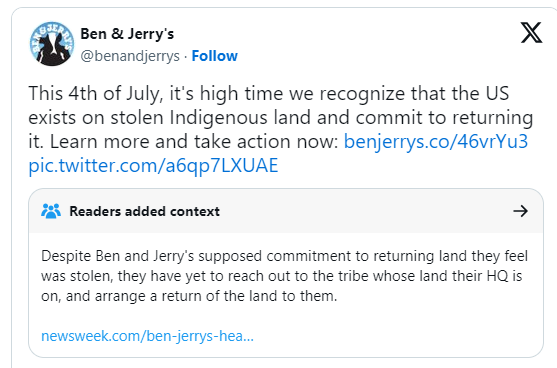Click the word "Indigenous" in the tweet

[218, 118]
